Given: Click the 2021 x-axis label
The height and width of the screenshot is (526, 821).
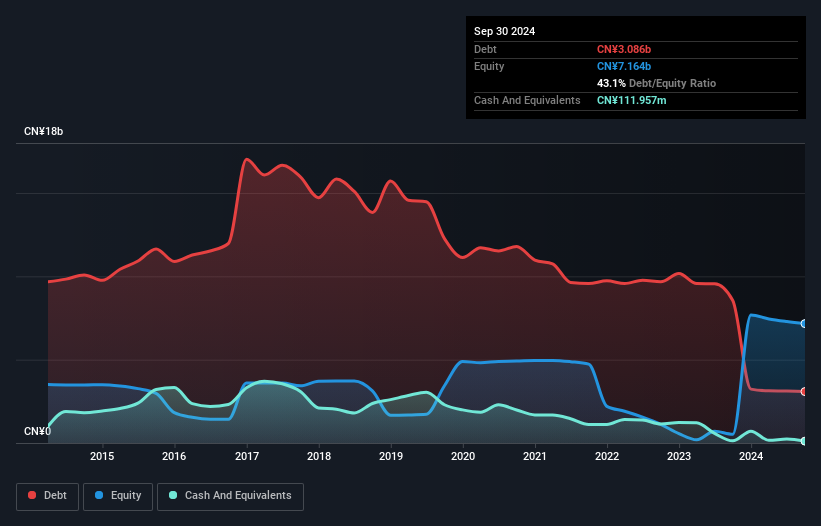Looking at the screenshot, I should pos(535,456).
